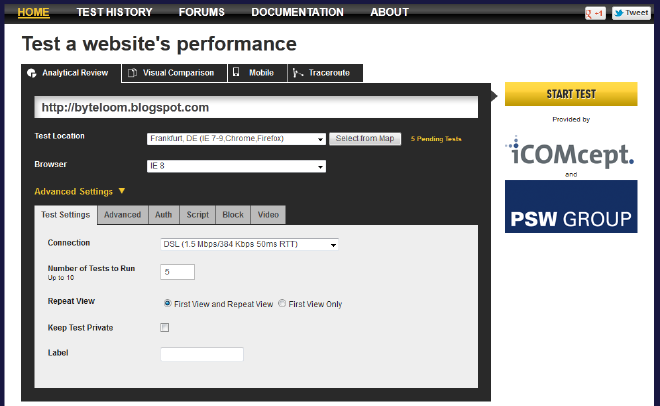Go to HOME in top navigation
Screen dimensions: 660x406
click(x=33, y=12)
